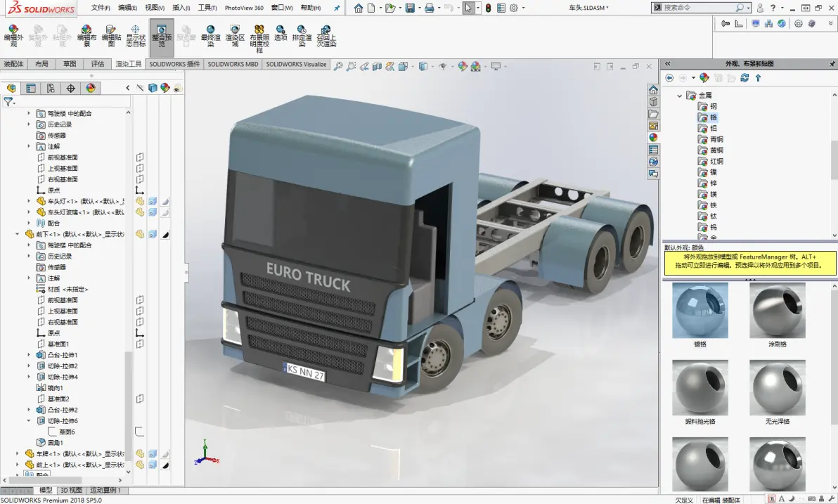
Task: Start 最终渲染 final render
Action: point(210,36)
